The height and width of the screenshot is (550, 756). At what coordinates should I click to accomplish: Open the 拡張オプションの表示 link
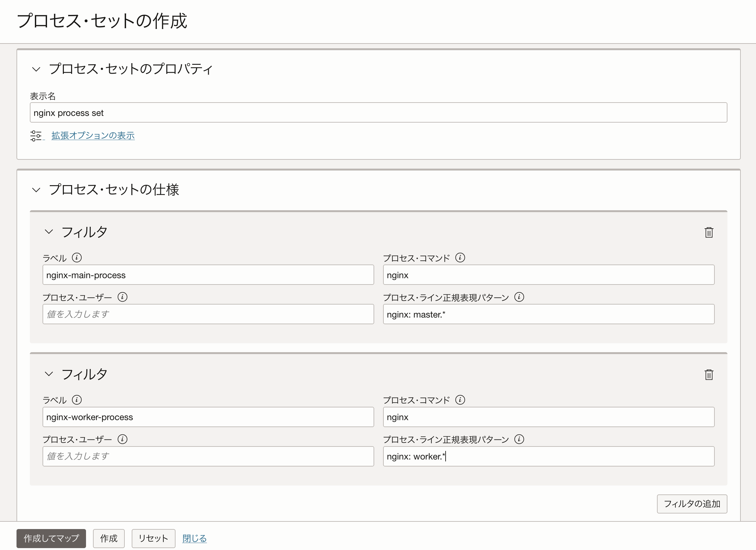tap(93, 135)
